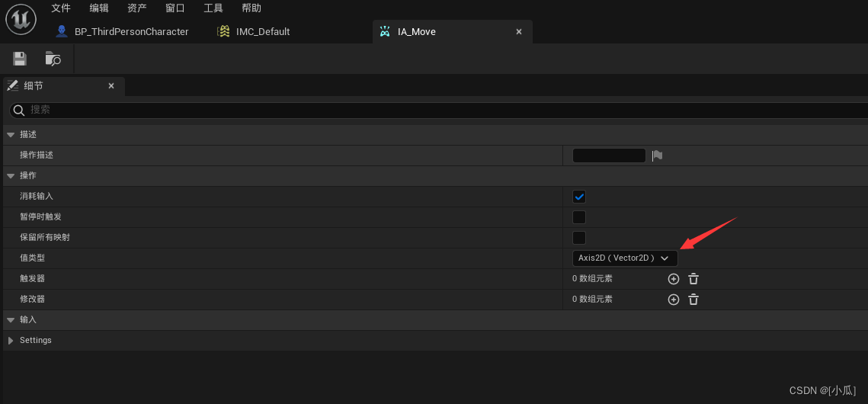Empty the 修改器 array with trash icon
868x404 pixels.
(693, 300)
